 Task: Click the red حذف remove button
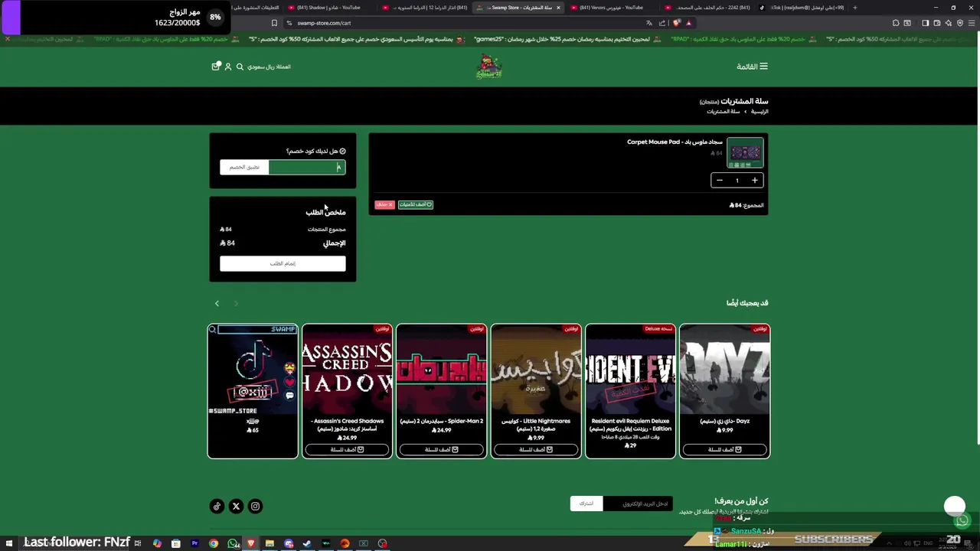384,205
